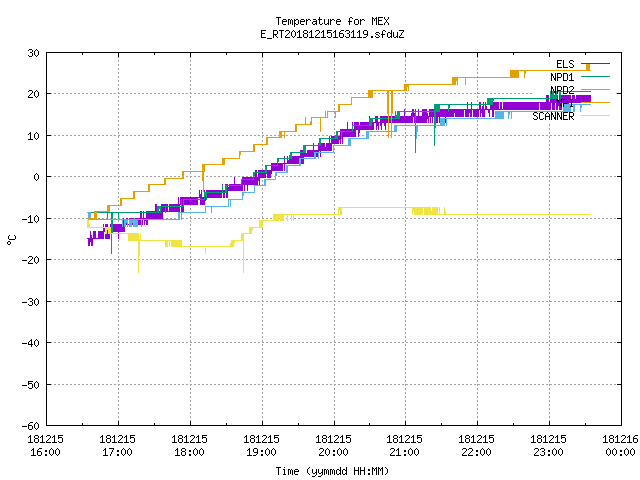Viewport: 640px width, 480px height.
Task: Click the y-axis tick label '10'
Action: [34, 136]
